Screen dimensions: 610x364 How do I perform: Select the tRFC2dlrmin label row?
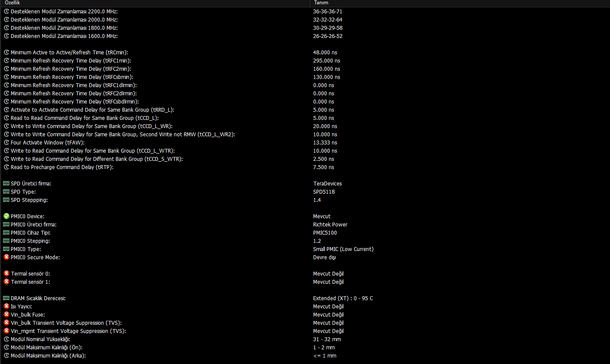(x=74, y=94)
